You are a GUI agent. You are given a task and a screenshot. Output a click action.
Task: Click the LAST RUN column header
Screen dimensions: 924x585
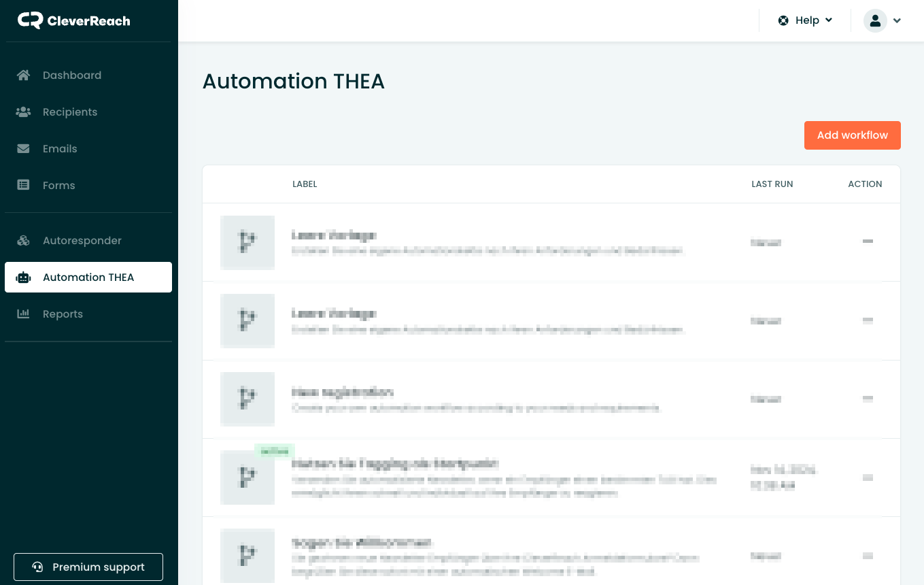772,184
